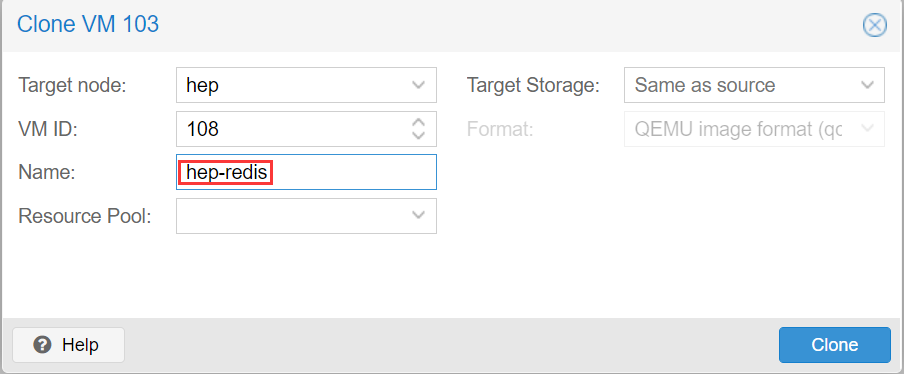Click the 'Target Storage:' label

coord(533,85)
